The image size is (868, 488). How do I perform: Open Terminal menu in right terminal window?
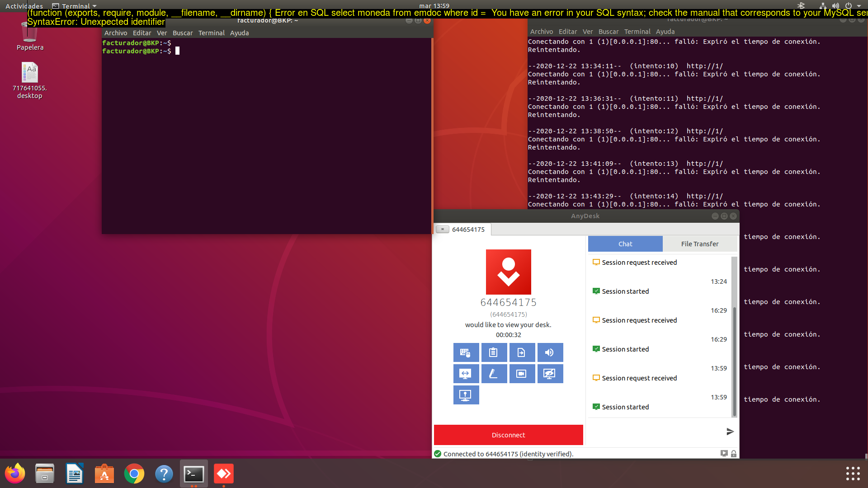click(637, 32)
